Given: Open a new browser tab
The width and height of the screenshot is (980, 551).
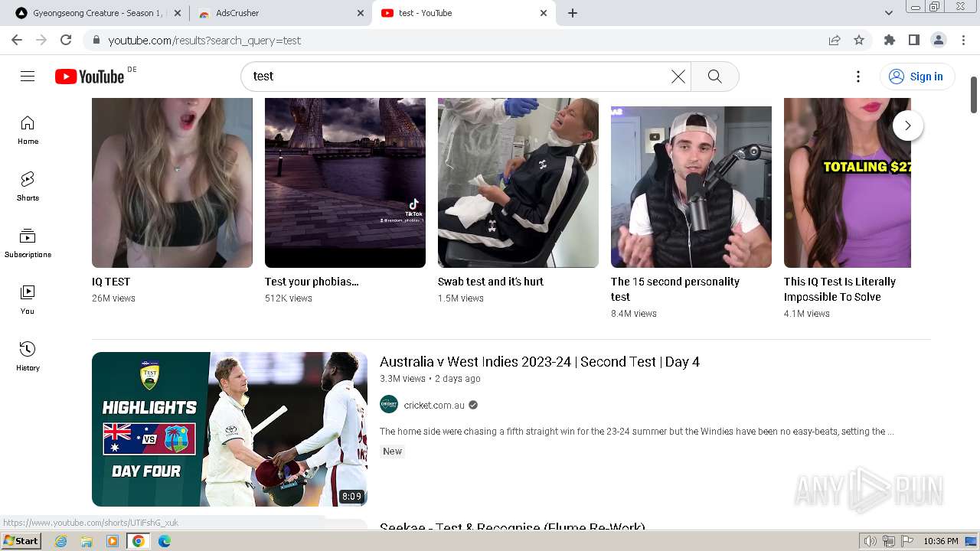Looking at the screenshot, I should tap(572, 13).
